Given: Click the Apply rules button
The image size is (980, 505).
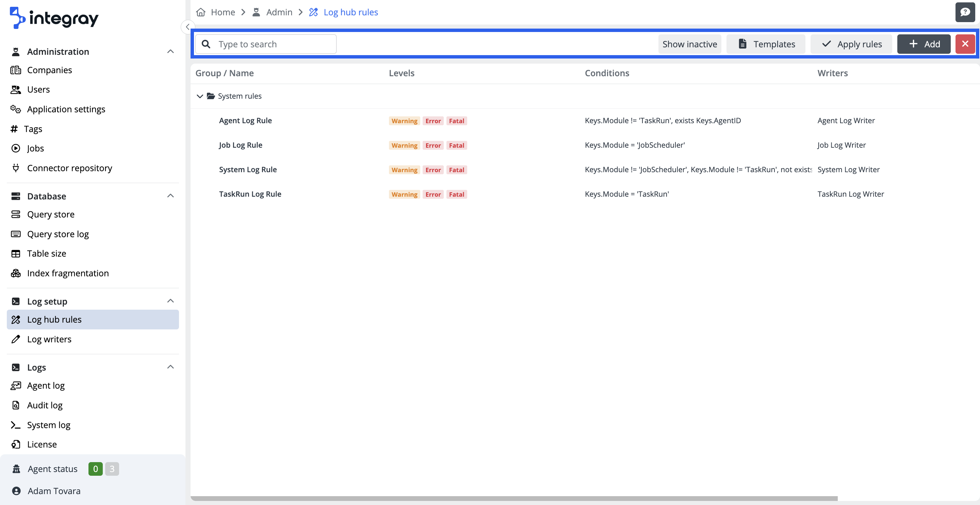Looking at the screenshot, I should [851, 44].
